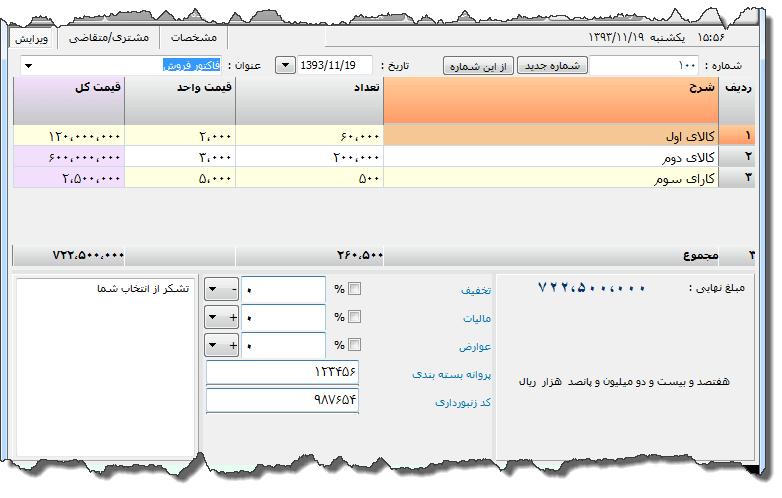The image size is (782, 498).
Task: Click the کد زنبورداری field ۹۸۷۶۵۴
Action: 282,400
